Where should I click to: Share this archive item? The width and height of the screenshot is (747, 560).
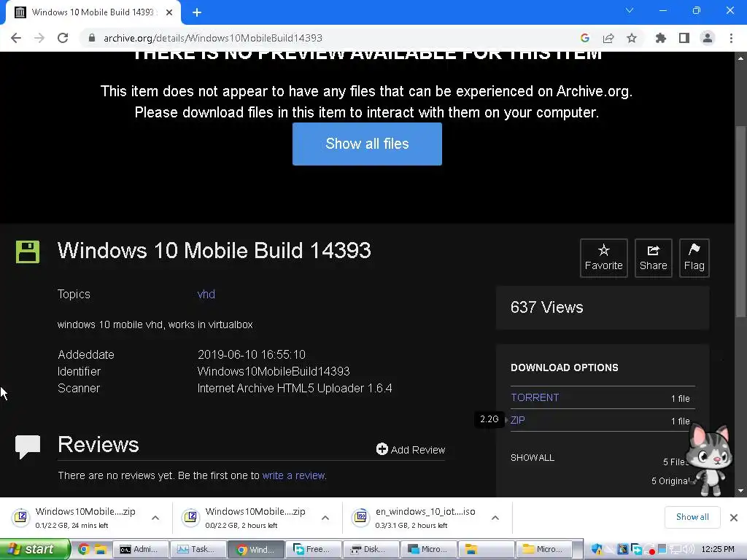[x=653, y=257]
